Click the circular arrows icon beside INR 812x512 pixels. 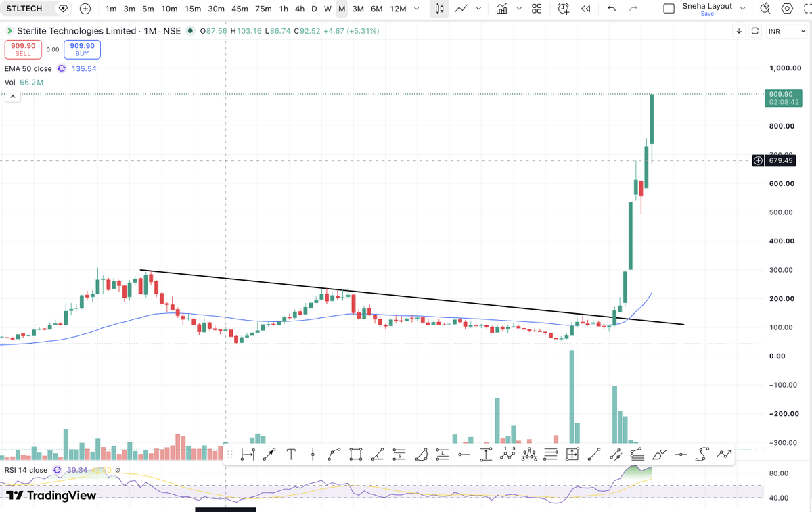pyautogui.click(x=755, y=31)
